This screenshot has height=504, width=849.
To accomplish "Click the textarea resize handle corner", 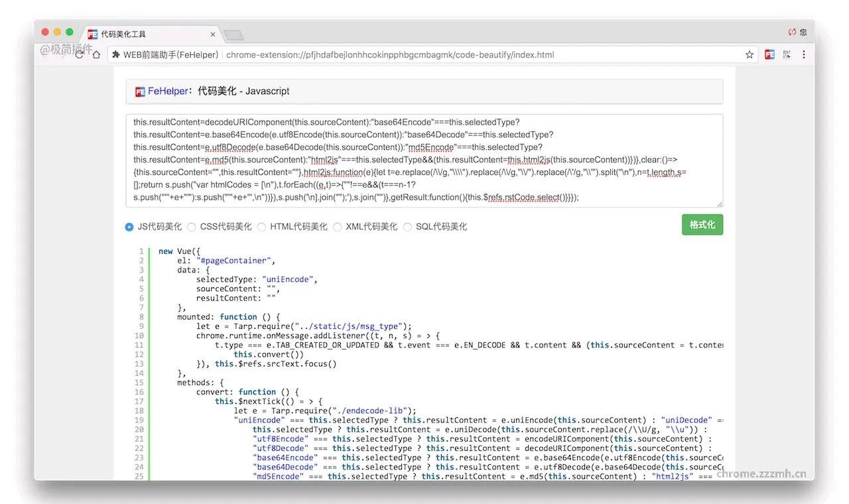I will 719,204.
